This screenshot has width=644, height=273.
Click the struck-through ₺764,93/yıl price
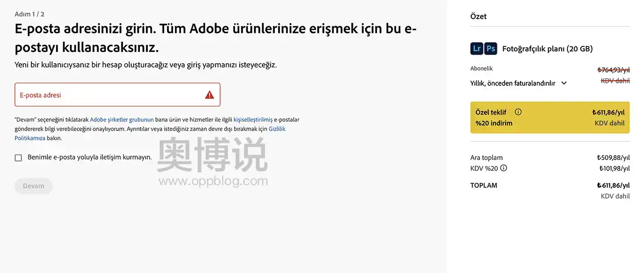click(x=613, y=70)
